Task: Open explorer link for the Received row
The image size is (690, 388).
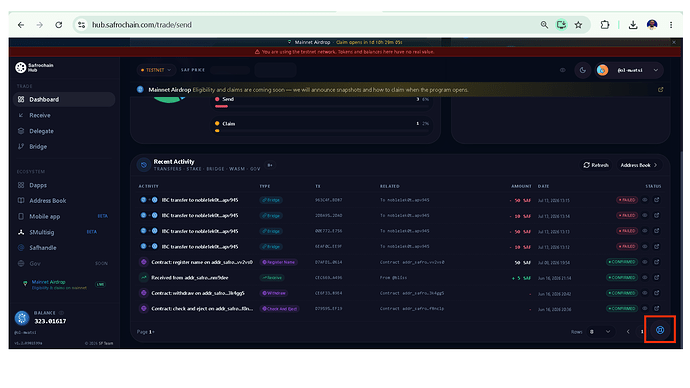Action: point(657,277)
